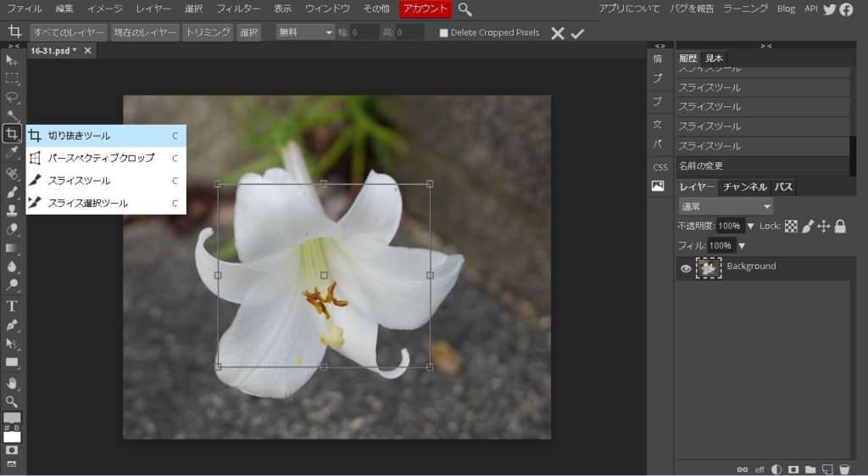868x476 pixels.
Task: Select the Type (T) tool
Action: point(12,305)
